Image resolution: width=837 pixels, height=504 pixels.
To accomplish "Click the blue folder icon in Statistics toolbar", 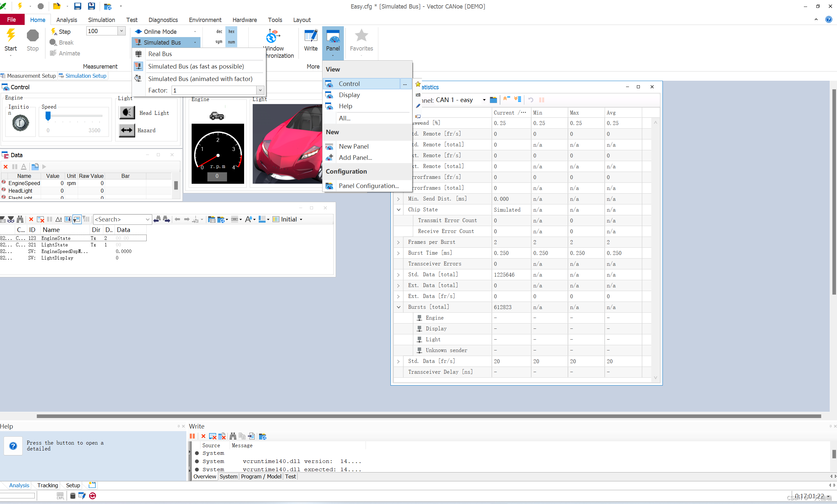I will point(493,100).
